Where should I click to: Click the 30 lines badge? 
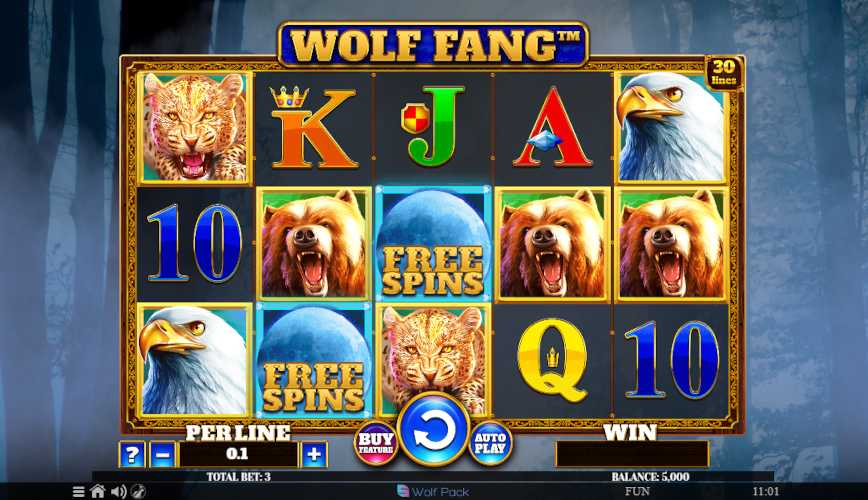(x=724, y=73)
